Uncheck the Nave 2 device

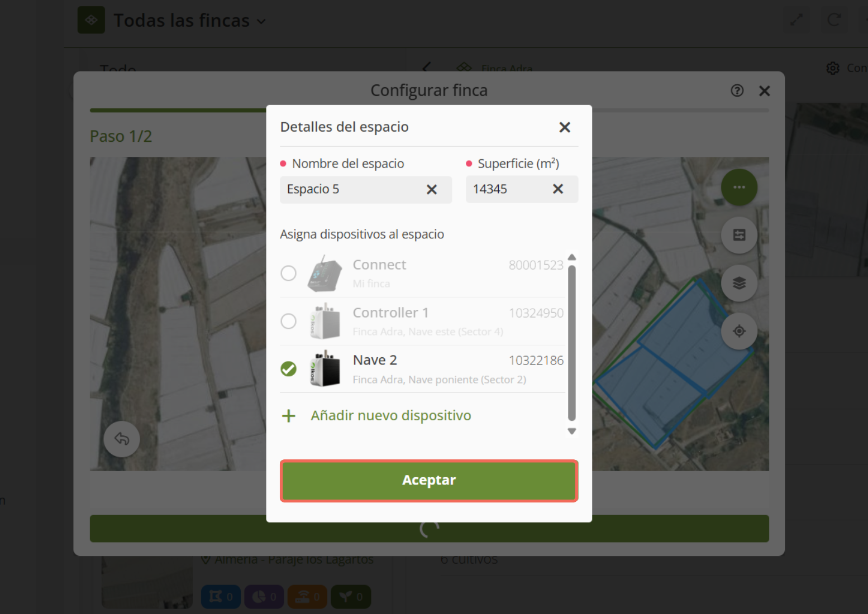[x=289, y=369]
